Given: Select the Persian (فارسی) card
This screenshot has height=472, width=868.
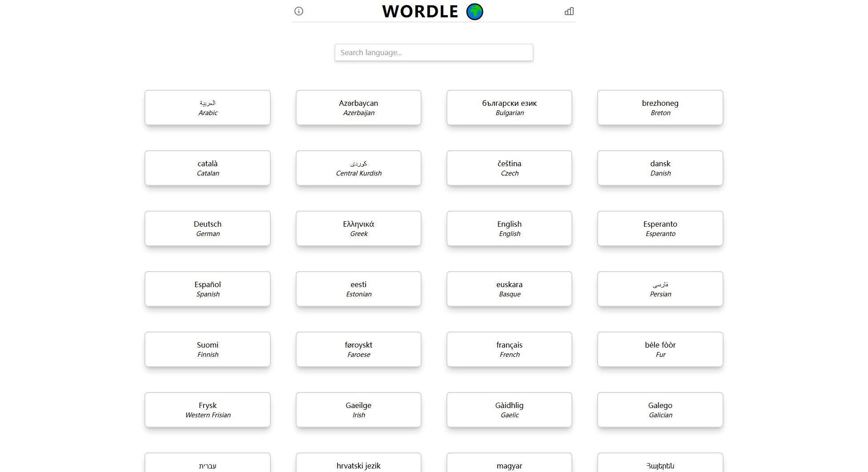Looking at the screenshot, I should [x=660, y=289].
